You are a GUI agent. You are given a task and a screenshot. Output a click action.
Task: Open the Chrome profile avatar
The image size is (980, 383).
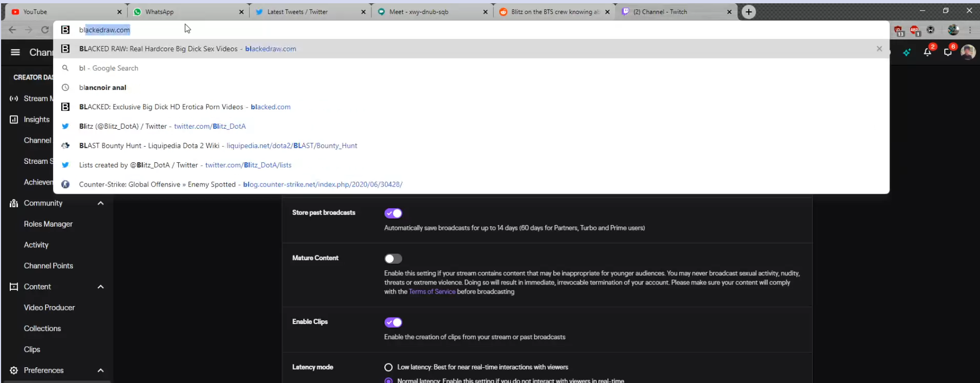(953, 30)
